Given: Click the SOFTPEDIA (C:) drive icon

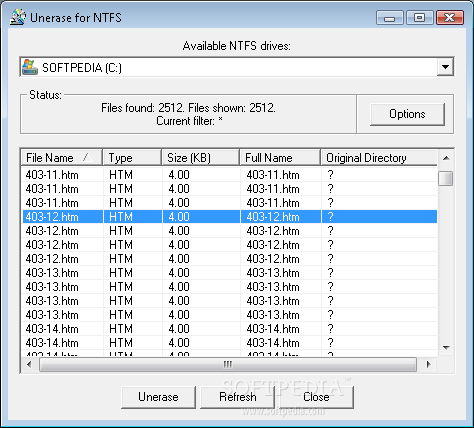Looking at the screenshot, I should pos(30,67).
